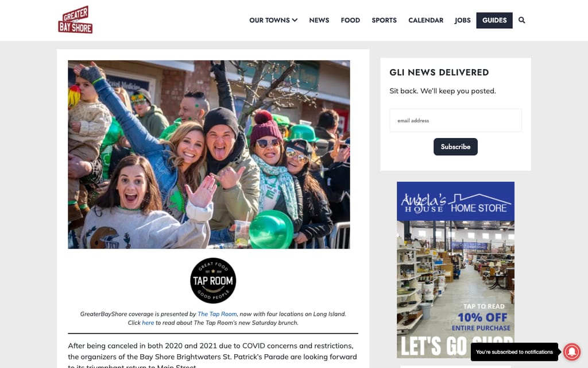Viewport: 588px width, 368px height.
Task: Open the parade crowd photo
Action: [209, 154]
